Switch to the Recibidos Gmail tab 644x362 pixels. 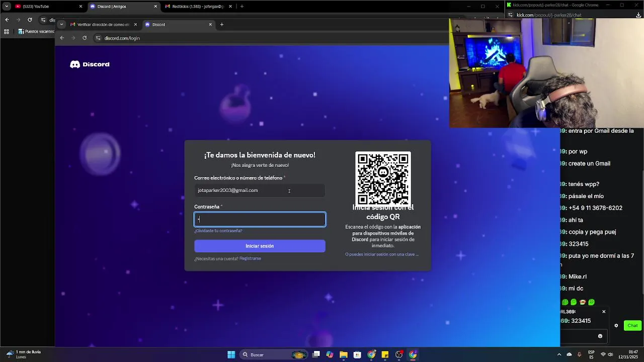tap(198, 7)
